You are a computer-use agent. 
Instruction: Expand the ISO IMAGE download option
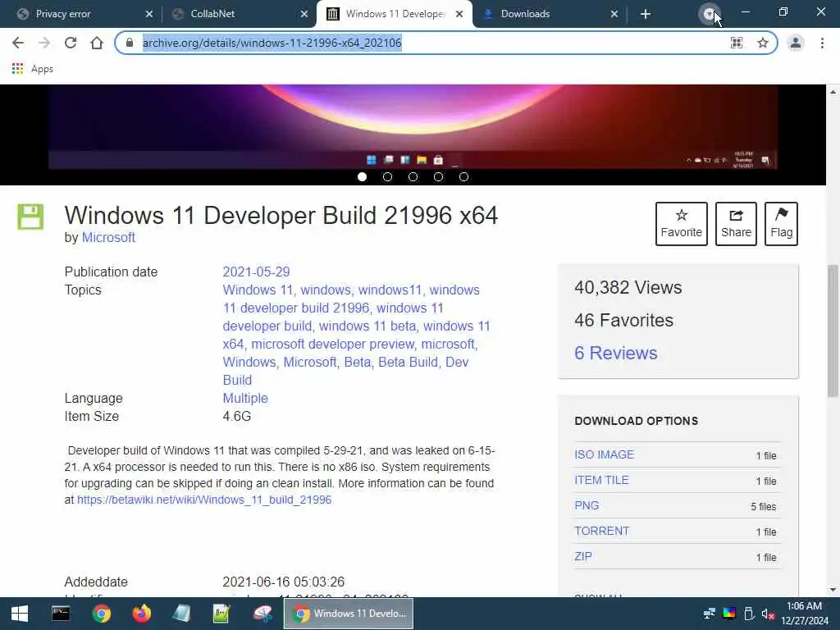pyautogui.click(x=605, y=454)
